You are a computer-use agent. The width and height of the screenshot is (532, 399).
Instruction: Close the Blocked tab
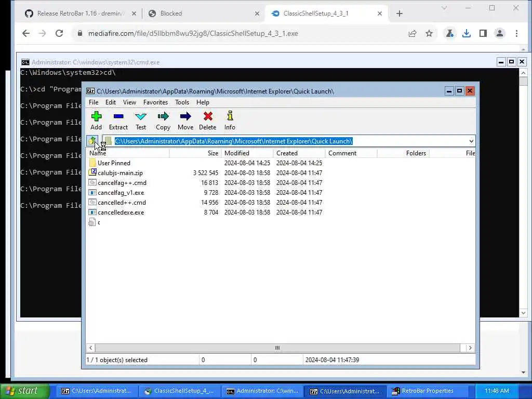pyautogui.click(x=257, y=14)
